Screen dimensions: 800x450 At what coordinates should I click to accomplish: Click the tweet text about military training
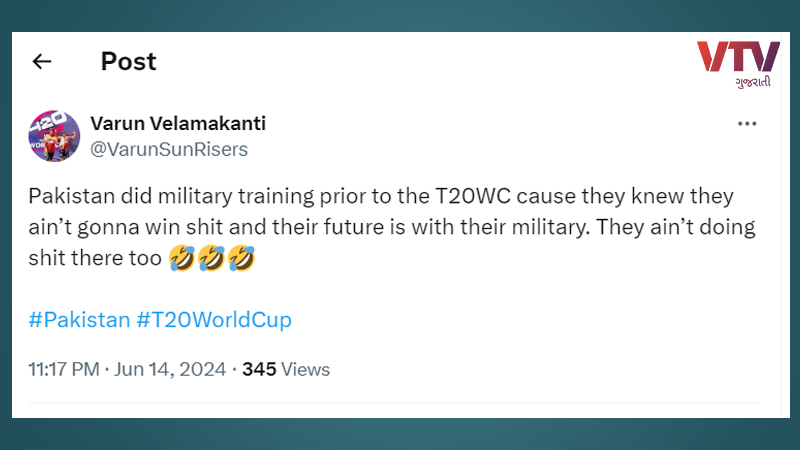click(x=392, y=227)
